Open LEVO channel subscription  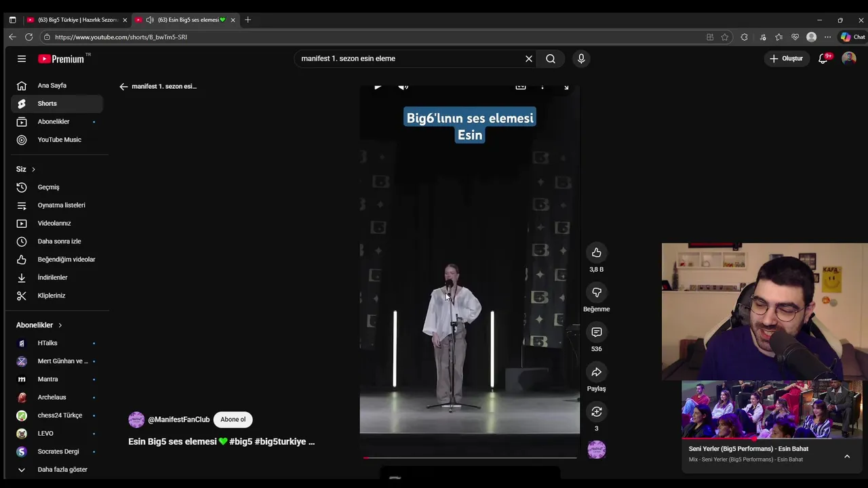[x=57, y=434]
